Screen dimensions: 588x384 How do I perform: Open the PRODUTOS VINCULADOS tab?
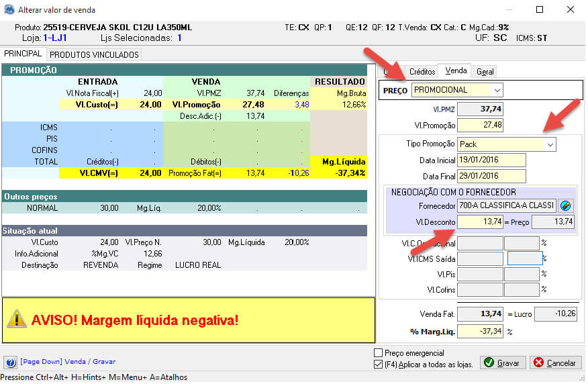coord(94,55)
